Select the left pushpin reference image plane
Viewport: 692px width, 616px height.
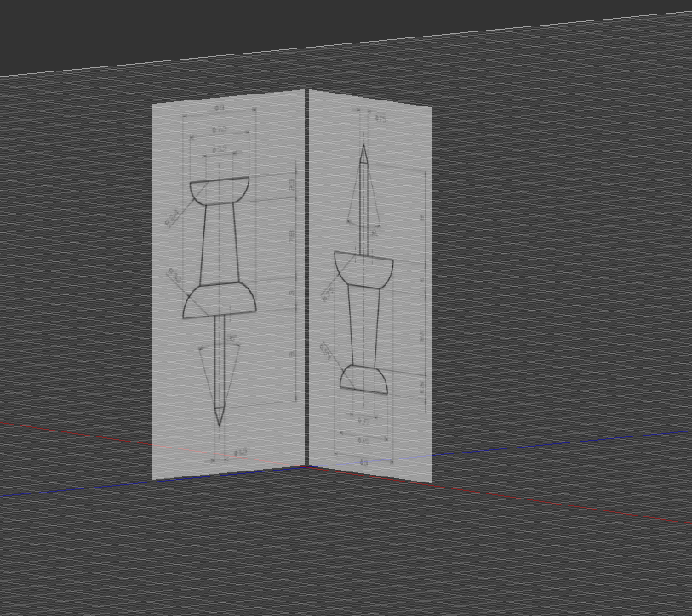click(x=170, y=383)
